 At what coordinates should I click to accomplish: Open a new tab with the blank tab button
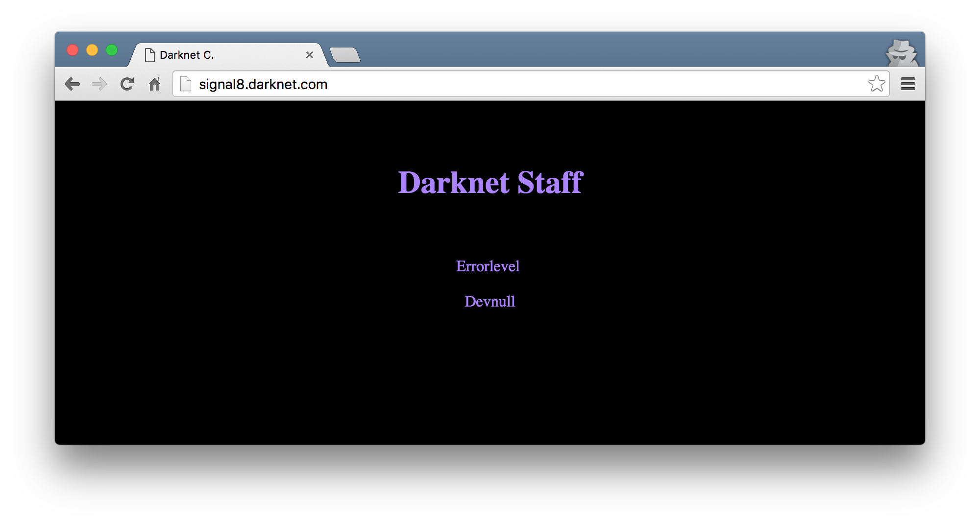[345, 55]
